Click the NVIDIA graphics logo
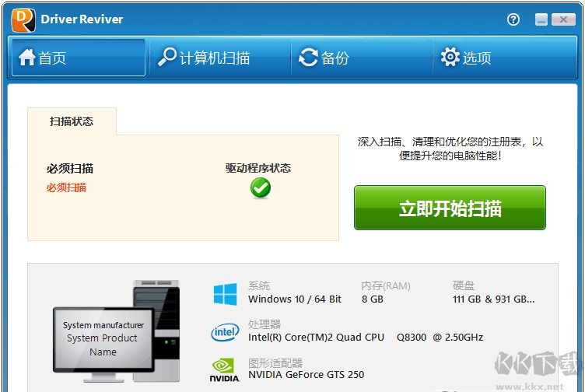This screenshot has width=585, height=392. [224, 370]
